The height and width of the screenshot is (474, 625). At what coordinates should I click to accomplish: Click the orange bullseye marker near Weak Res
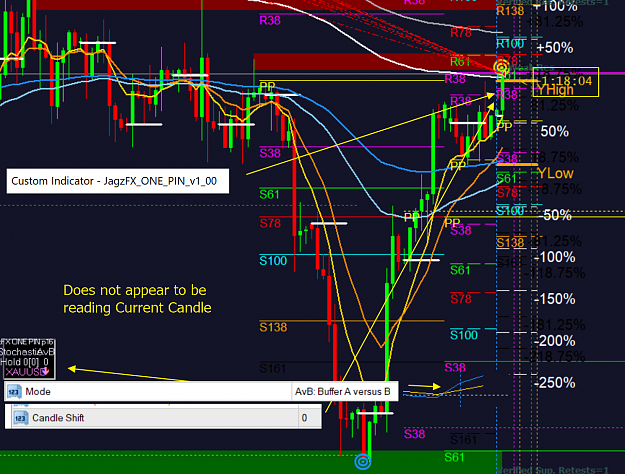point(501,67)
